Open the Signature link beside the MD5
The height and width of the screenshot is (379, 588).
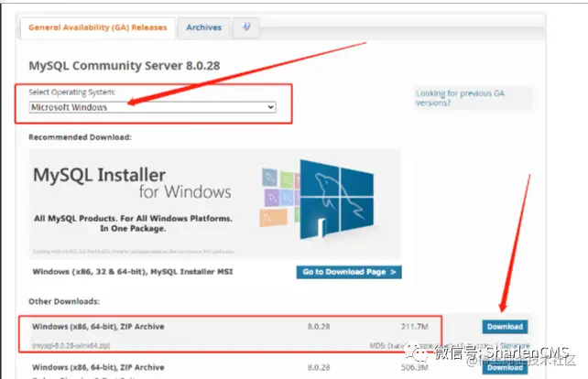click(x=515, y=346)
